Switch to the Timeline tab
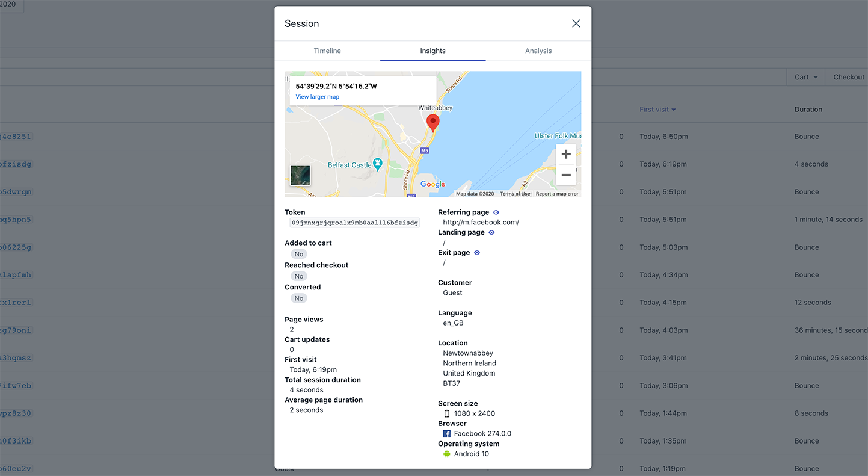The height and width of the screenshot is (476, 868). tap(327, 51)
